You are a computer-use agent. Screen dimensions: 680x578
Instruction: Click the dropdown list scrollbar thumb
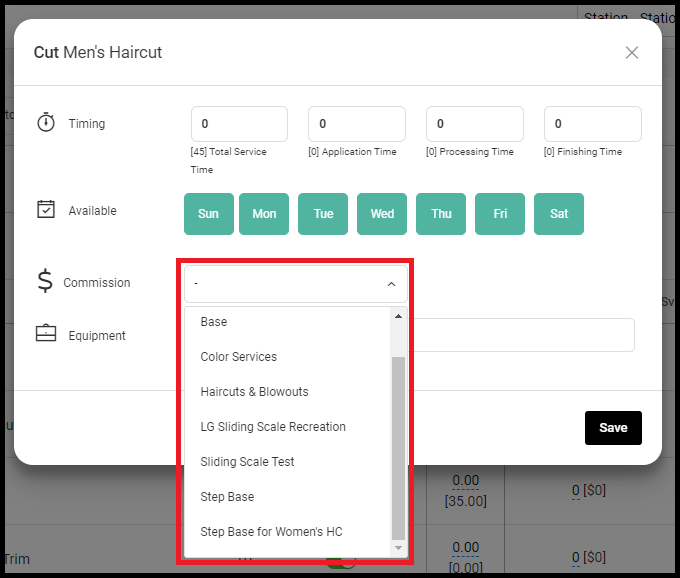tap(398, 448)
